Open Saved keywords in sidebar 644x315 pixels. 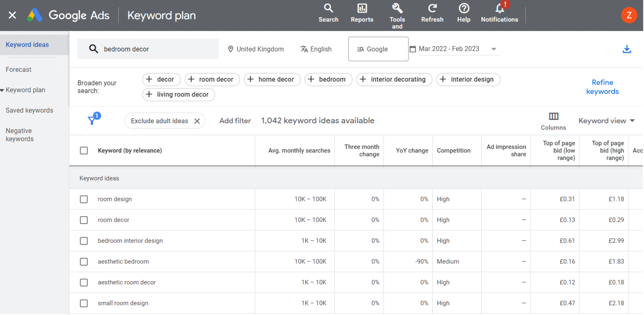click(x=29, y=111)
